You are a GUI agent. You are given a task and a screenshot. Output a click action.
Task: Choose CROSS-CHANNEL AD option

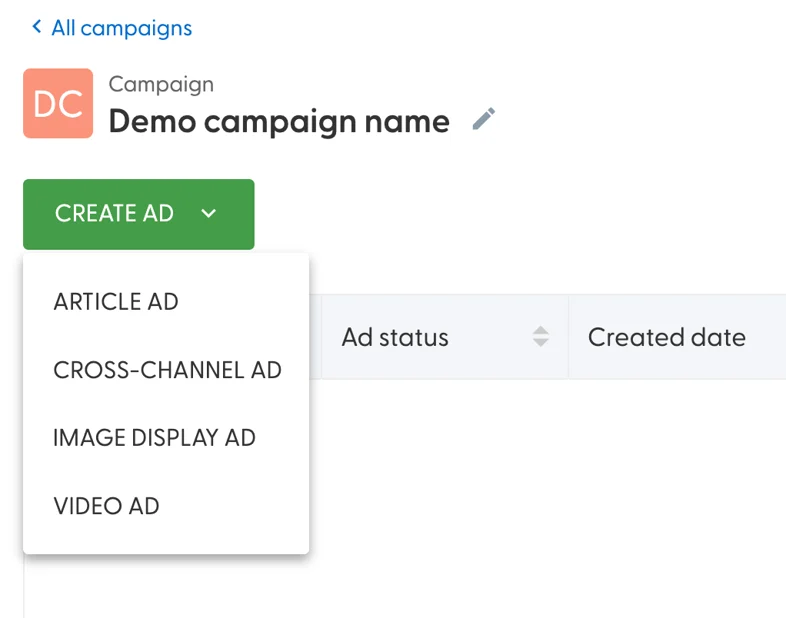click(166, 370)
